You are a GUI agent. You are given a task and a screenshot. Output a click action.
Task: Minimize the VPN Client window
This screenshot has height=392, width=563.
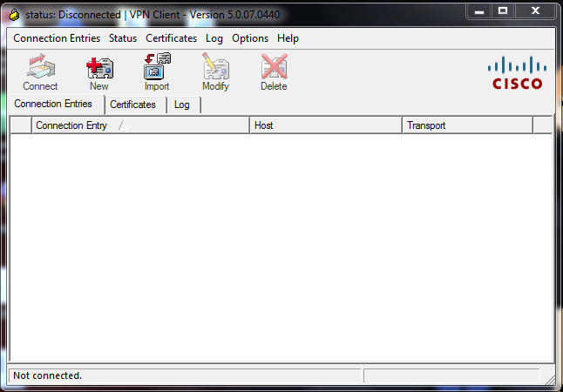coord(479,10)
